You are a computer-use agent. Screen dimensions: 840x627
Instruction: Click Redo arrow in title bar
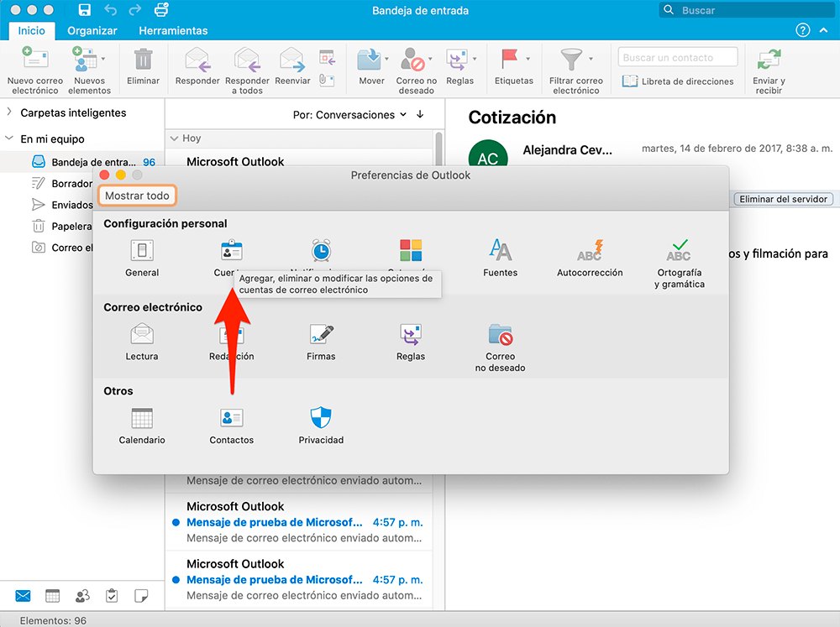click(x=135, y=9)
